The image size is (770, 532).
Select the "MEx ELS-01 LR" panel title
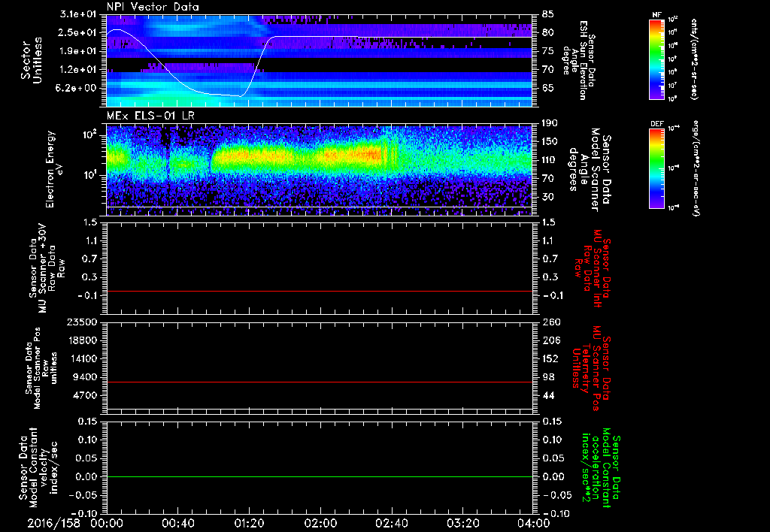(x=150, y=116)
